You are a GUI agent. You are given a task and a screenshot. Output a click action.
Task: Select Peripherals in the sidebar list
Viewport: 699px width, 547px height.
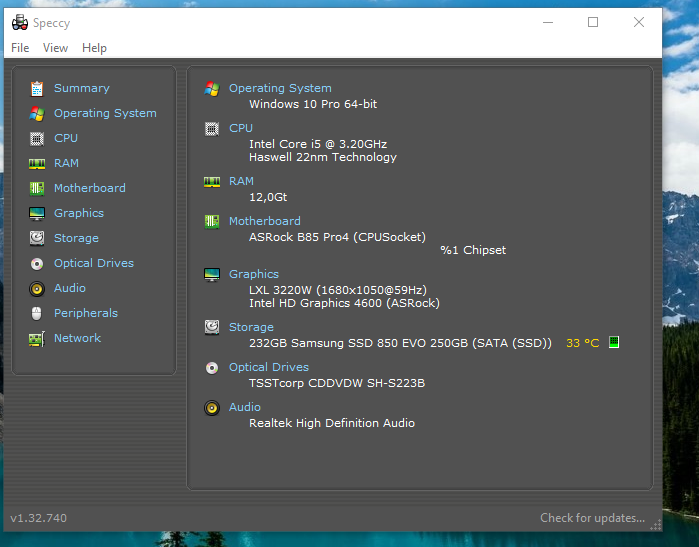click(x=86, y=313)
